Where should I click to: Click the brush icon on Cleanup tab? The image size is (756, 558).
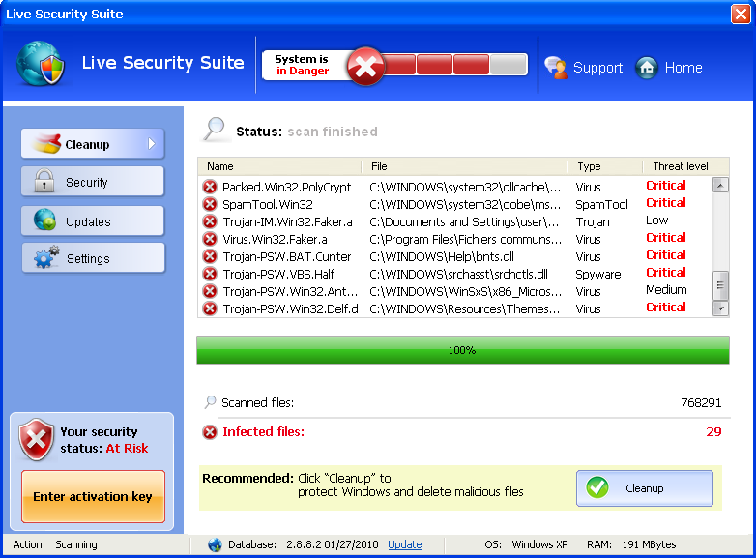click(47, 143)
